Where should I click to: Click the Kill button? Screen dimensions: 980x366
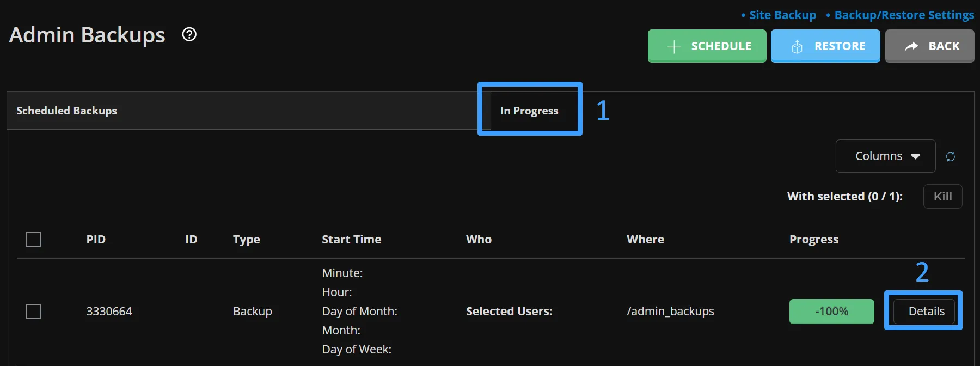point(942,197)
